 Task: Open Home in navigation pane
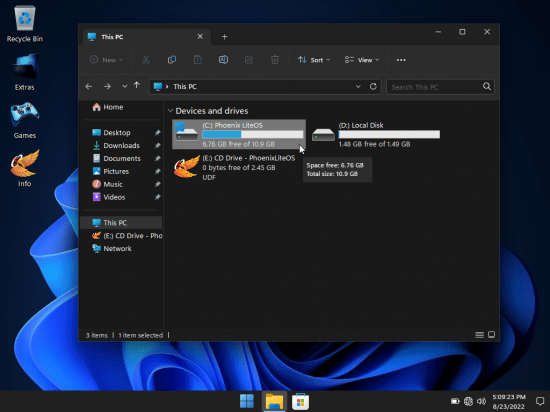point(108,107)
